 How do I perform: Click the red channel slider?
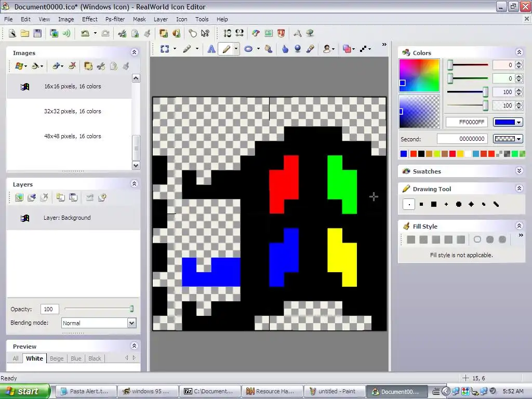(468, 65)
